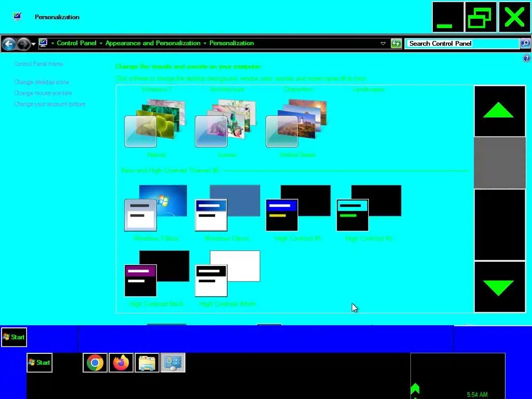Viewport: 532px width, 399px height.
Task: Click the search magnifier icon
Action: tap(525, 44)
